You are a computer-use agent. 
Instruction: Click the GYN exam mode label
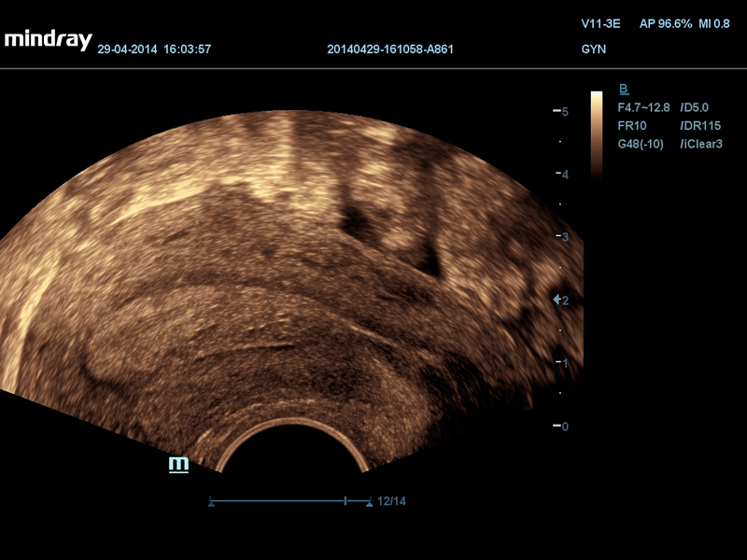[593, 49]
